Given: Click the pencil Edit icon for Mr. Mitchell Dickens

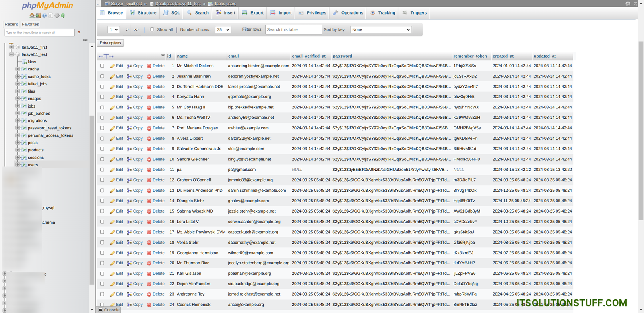Looking at the screenshot, I should pos(113,66).
